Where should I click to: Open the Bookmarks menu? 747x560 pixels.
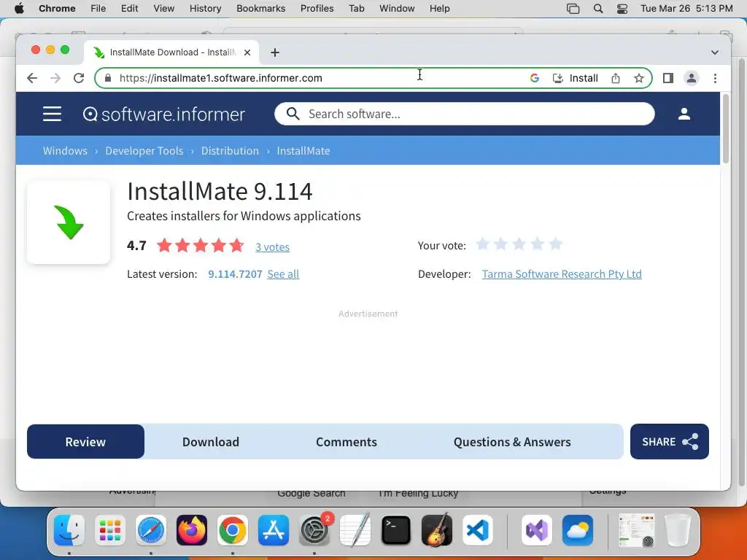point(260,9)
